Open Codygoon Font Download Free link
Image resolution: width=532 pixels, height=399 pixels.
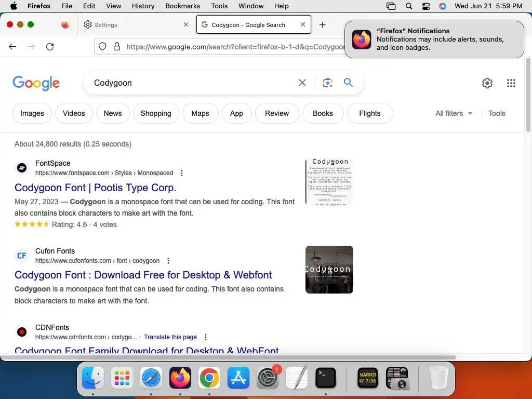(143, 275)
